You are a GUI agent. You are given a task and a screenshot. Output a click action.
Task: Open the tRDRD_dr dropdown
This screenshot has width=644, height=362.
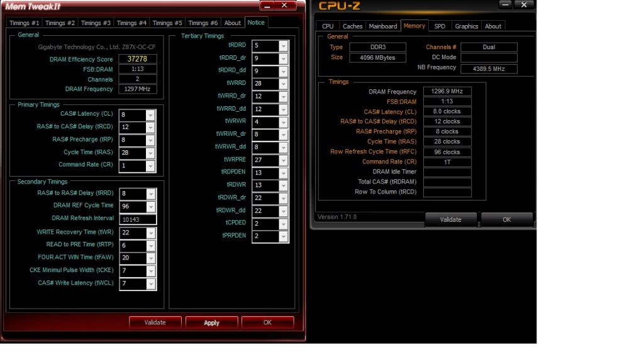point(284,58)
